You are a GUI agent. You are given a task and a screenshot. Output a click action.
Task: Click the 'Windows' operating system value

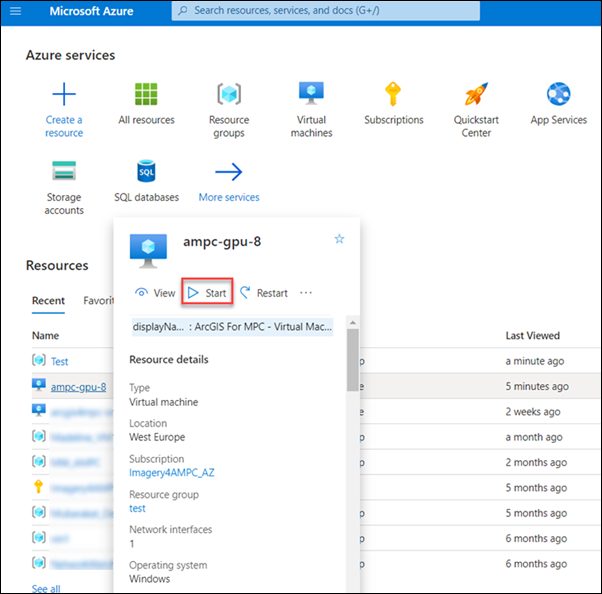pos(149,579)
